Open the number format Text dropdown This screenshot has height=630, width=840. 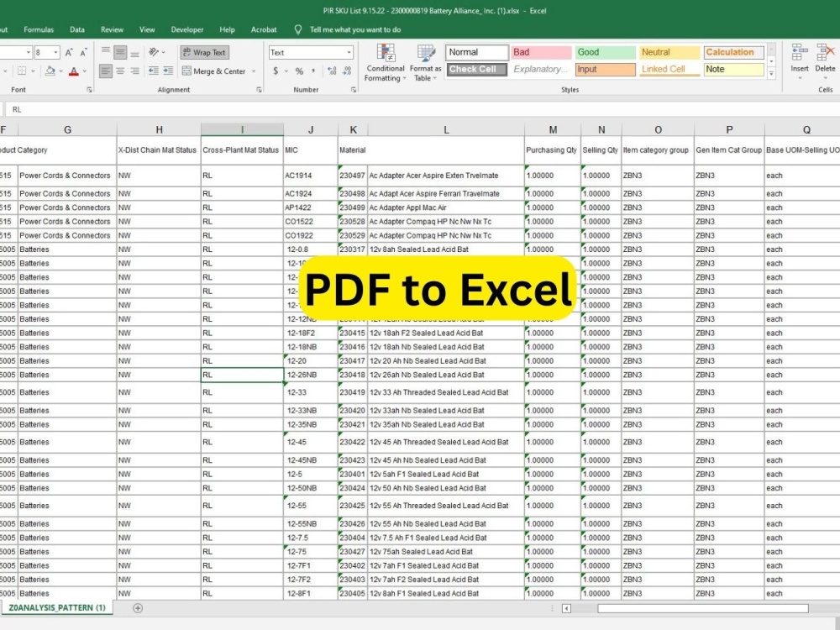tap(349, 52)
